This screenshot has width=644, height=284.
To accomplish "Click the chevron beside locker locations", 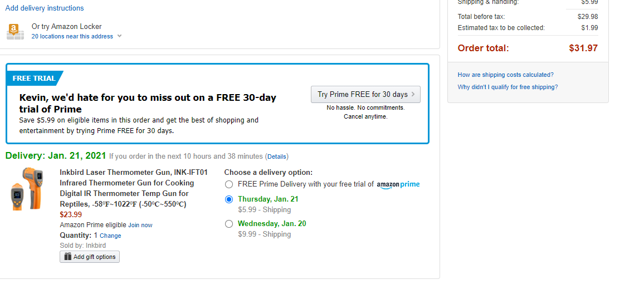I will point(119,36).
